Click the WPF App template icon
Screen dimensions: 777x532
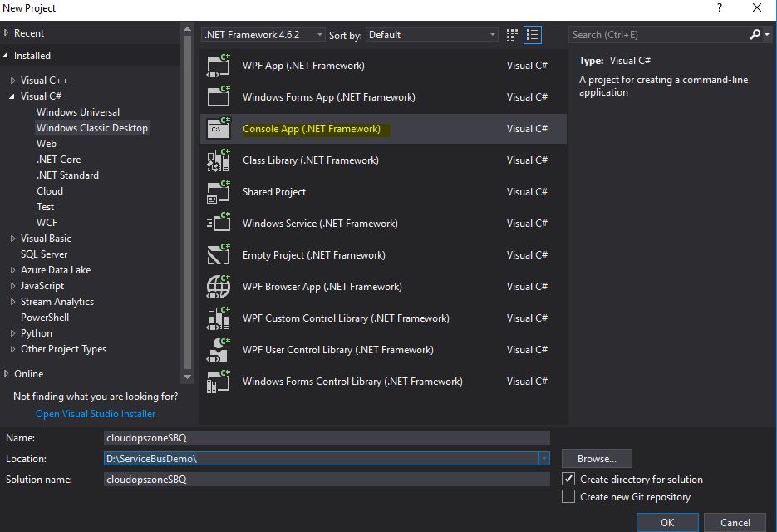pyautogui.click(x=218, y=66)
